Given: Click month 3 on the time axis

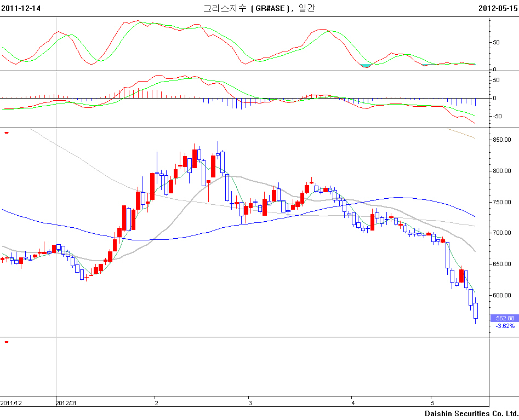Looking at the screenshot, I should [250, 403].
